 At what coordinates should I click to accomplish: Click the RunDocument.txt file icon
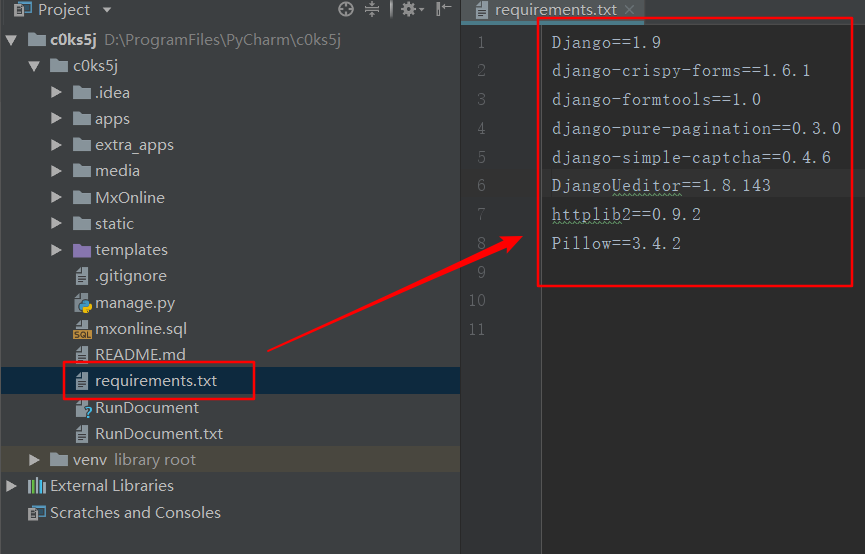click(82, 434)
